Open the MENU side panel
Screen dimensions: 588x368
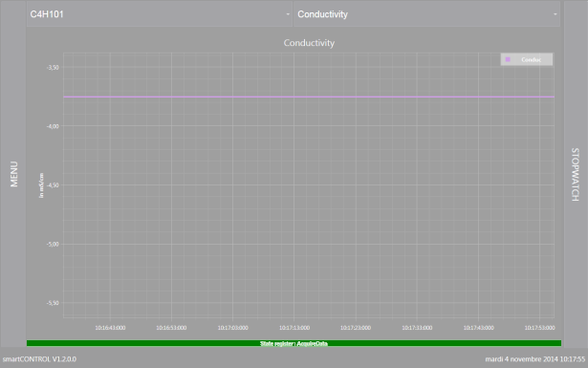click(13, 174)
